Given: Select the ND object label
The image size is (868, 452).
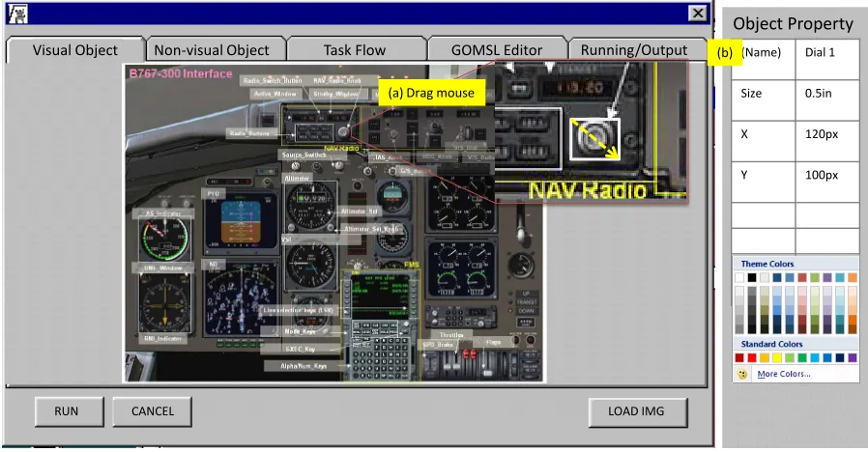Looking at the screenshot, I should tap(213, 265).
